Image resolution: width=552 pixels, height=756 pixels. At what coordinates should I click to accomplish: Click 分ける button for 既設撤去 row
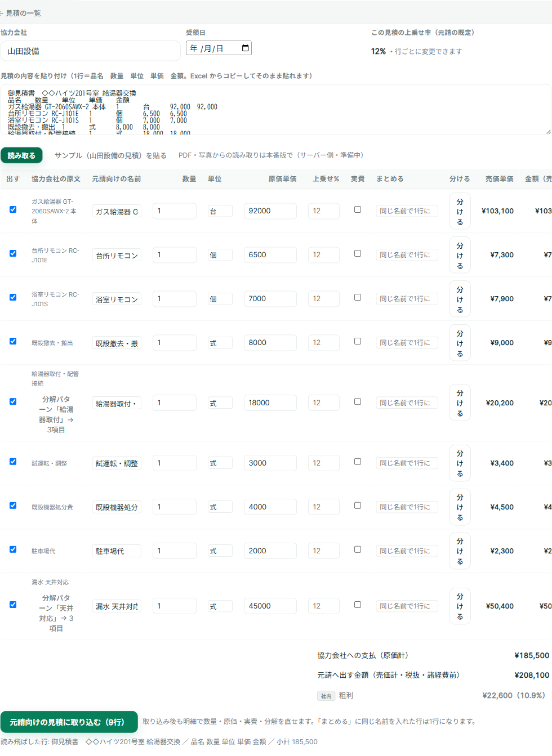[x=460, y=343]
